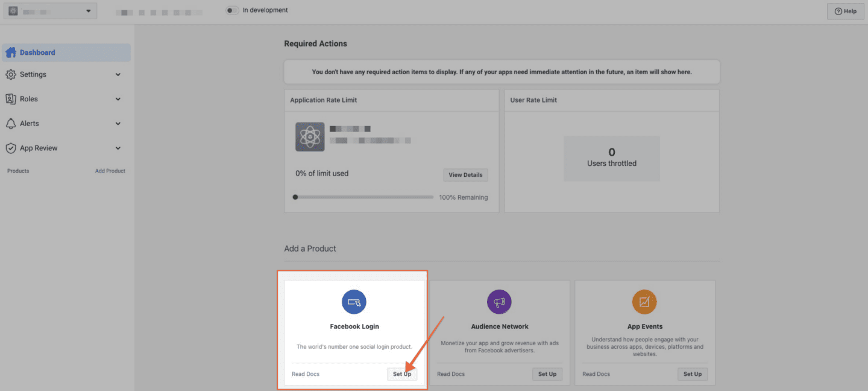
Task: Toggle the In development switch
Action: click(233, 10)
